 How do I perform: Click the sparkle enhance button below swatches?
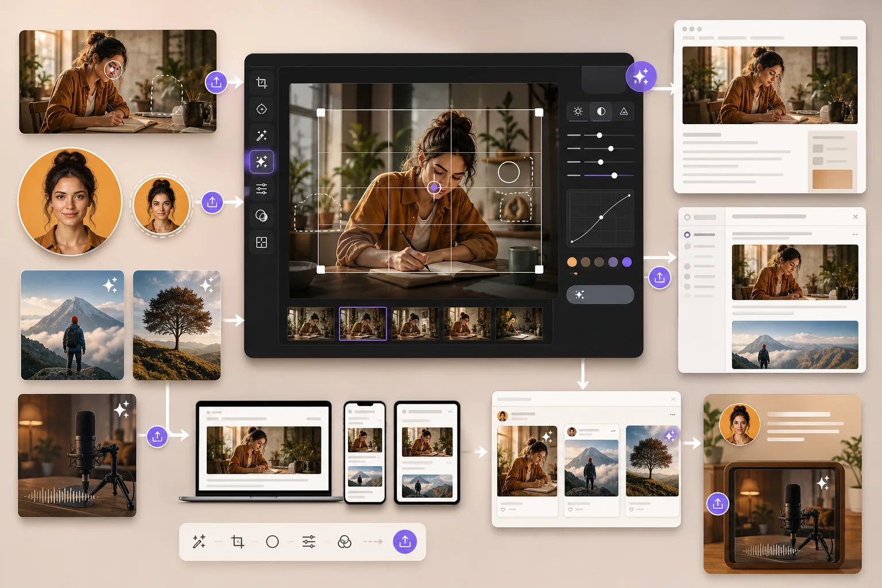(600, 295)
